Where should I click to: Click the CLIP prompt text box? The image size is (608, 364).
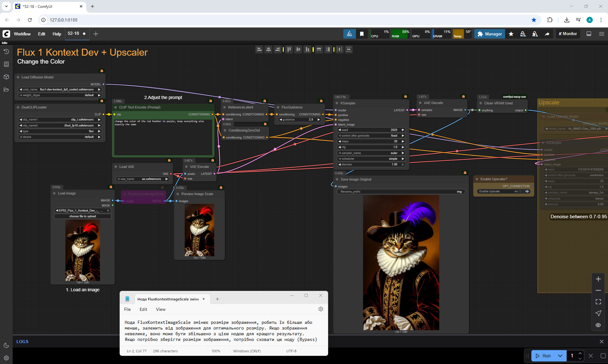click(x=163, y=137)
